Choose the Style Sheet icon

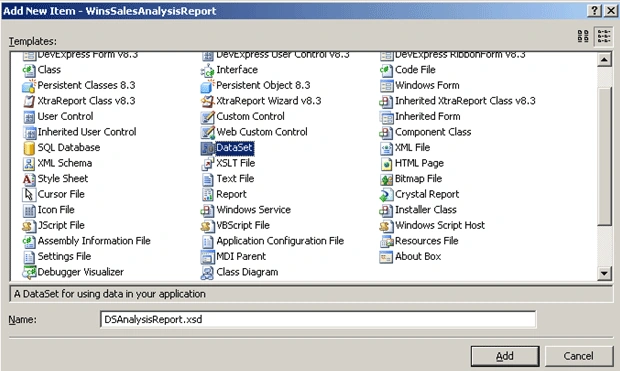[x=29, y=179]
